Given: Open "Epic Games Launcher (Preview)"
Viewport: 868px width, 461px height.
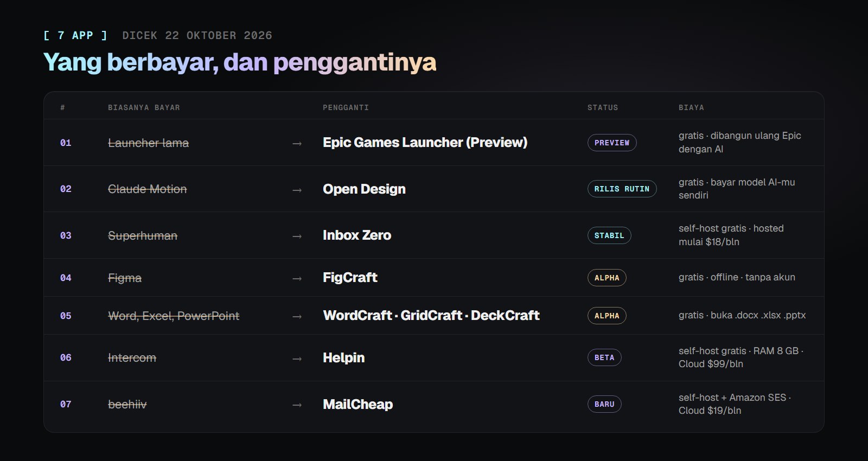Looking at the screenshot, I should (425, 142).
